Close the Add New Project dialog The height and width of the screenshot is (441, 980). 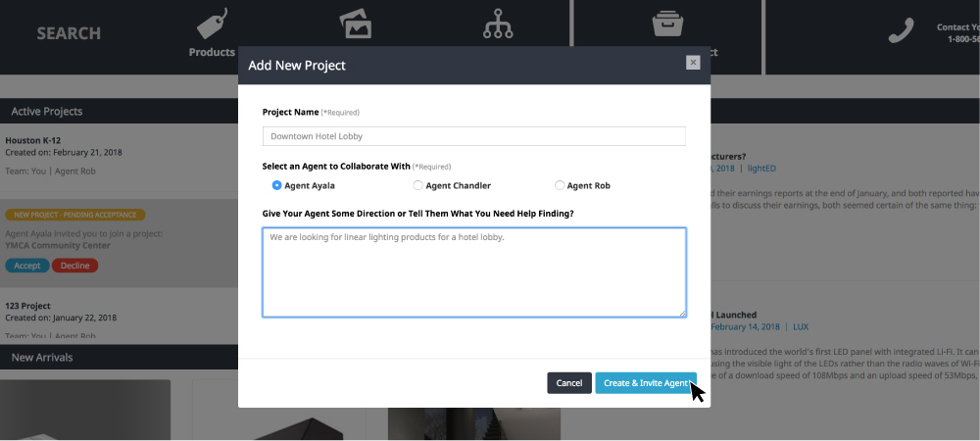(693, 63)
